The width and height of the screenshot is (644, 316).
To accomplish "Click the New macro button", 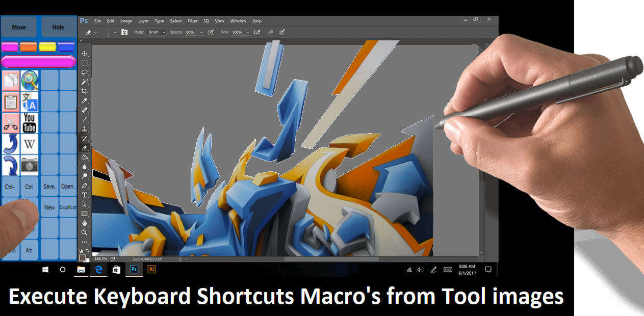I will tap(49, 207).
